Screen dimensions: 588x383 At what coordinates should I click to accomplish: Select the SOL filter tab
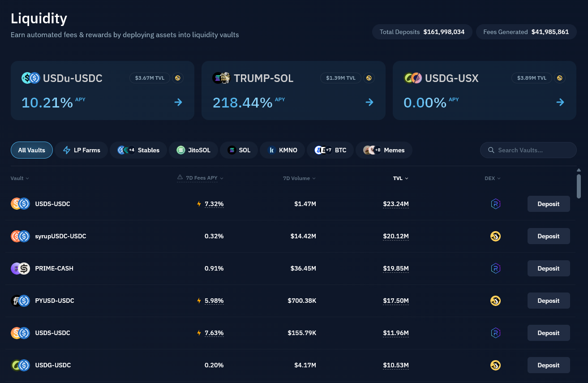(239, 150)
